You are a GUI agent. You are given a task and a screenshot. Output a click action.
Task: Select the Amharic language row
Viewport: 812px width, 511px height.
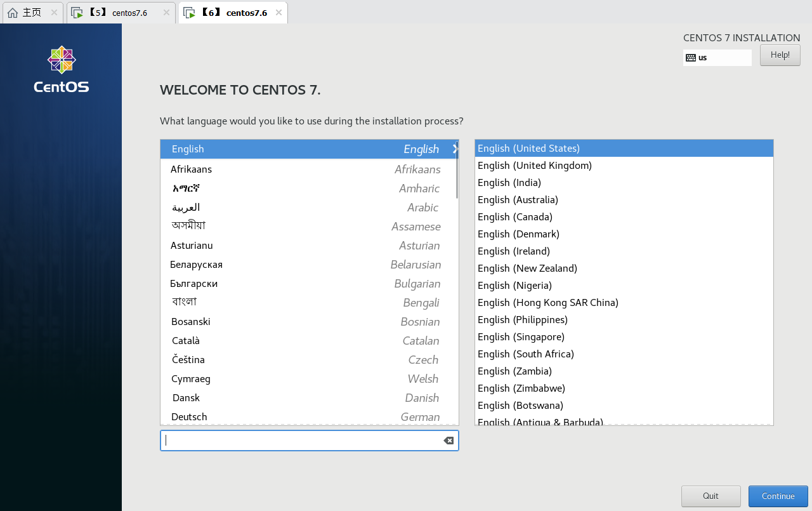coord(310,189)
